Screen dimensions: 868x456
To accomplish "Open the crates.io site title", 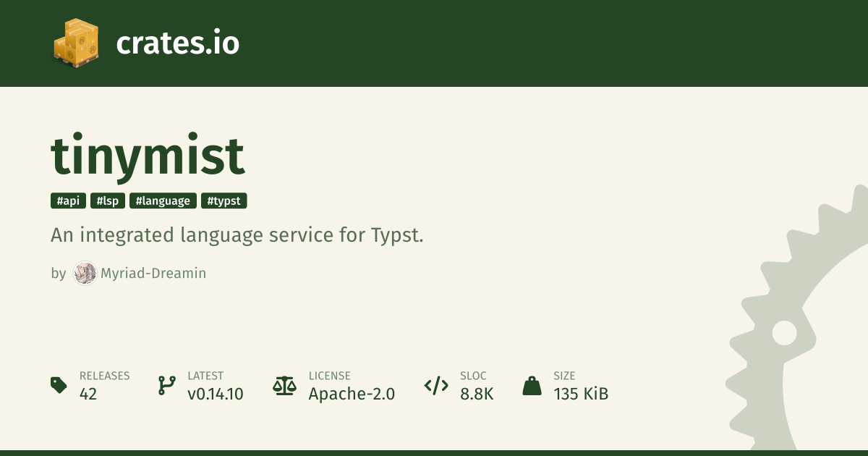I will tap(177, 43).
